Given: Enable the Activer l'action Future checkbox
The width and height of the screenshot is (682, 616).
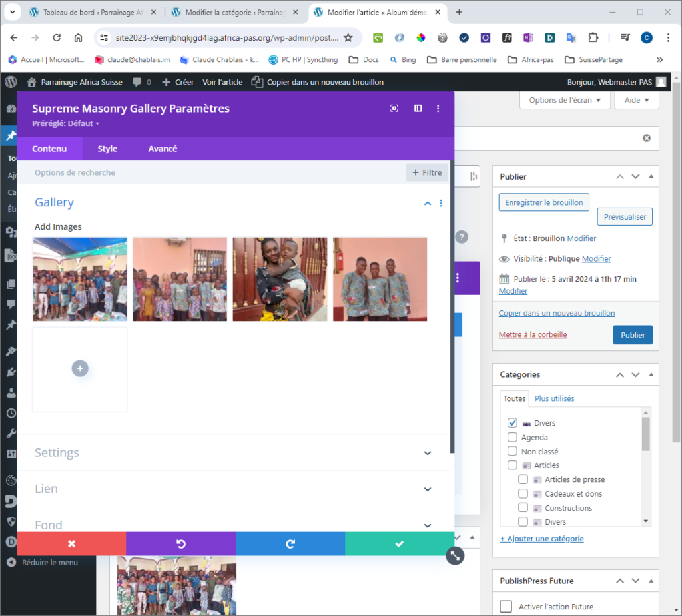Looking at the screenshot, I should click(x=506, y=607).
